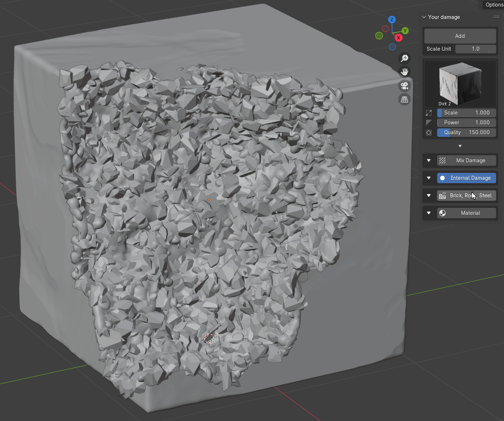Viewport: 504px width, 421px height.
Task: Click the hand pan view icon
Action: [405, 72]
